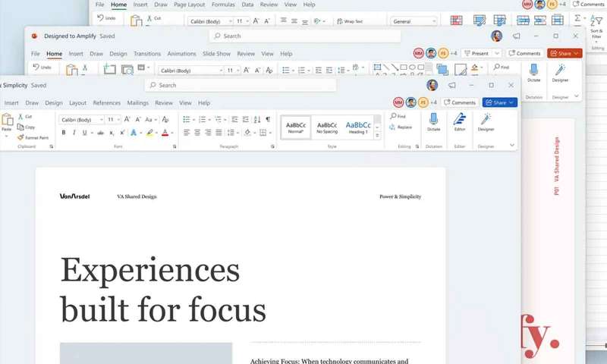The height and width of the screenshot is (364, 607).
Task: Center align text in the Word ribbon
Action: [x=197, y=133]
